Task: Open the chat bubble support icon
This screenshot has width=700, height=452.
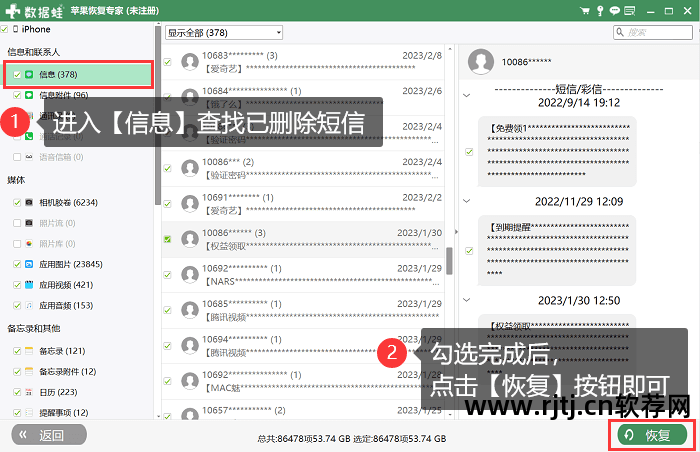Action: tap(615, 11)
